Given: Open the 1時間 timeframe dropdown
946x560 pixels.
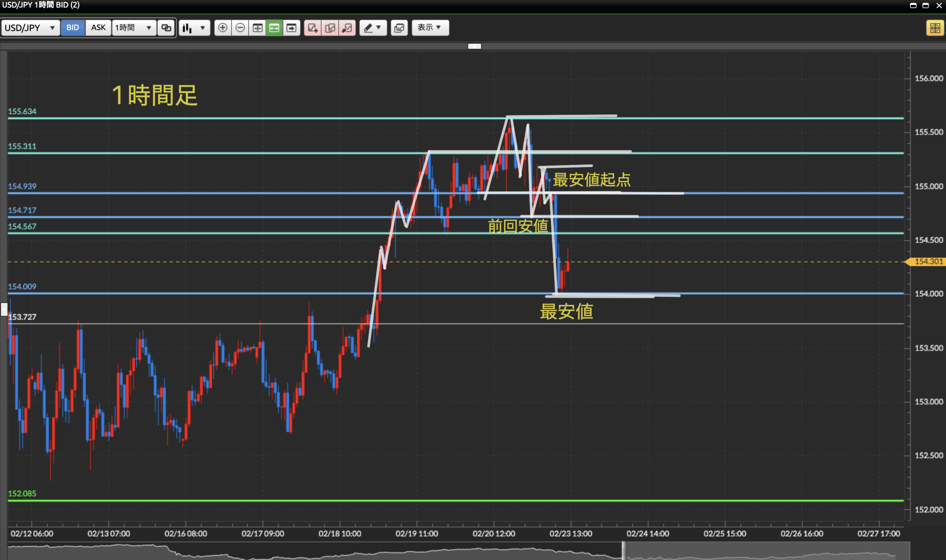Looking at the screenshot, I should pos(134,28).
